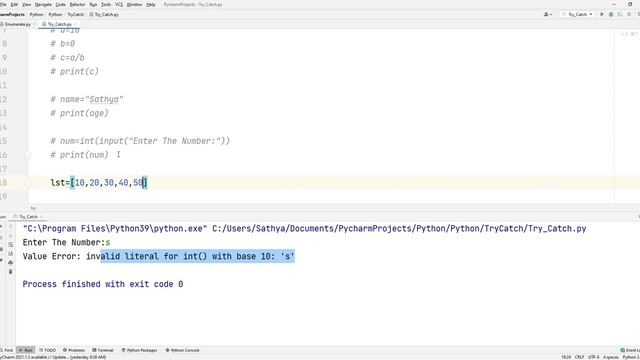640x360 pixels.
Task: Open the Edit menu
Action: 14,4
